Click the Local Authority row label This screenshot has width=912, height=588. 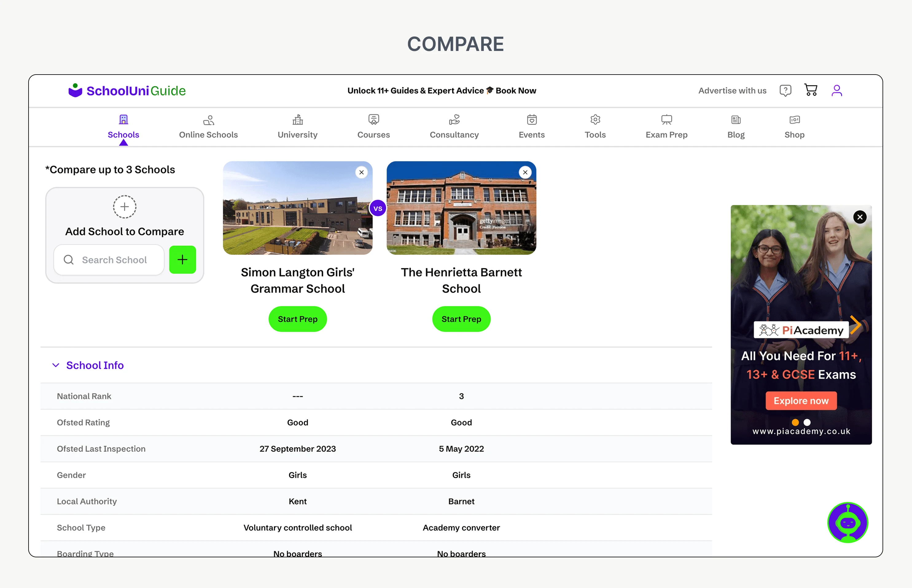click(87, 502)
